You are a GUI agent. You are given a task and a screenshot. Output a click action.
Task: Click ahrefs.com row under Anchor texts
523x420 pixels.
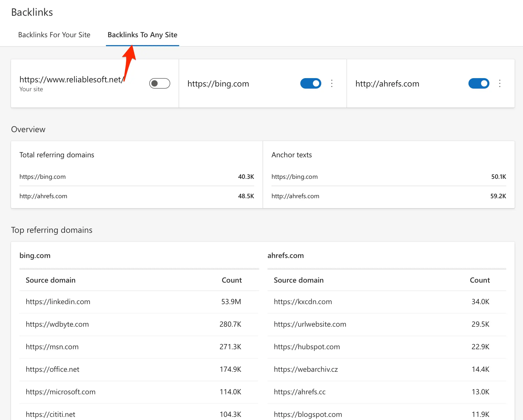pos(295,196)
